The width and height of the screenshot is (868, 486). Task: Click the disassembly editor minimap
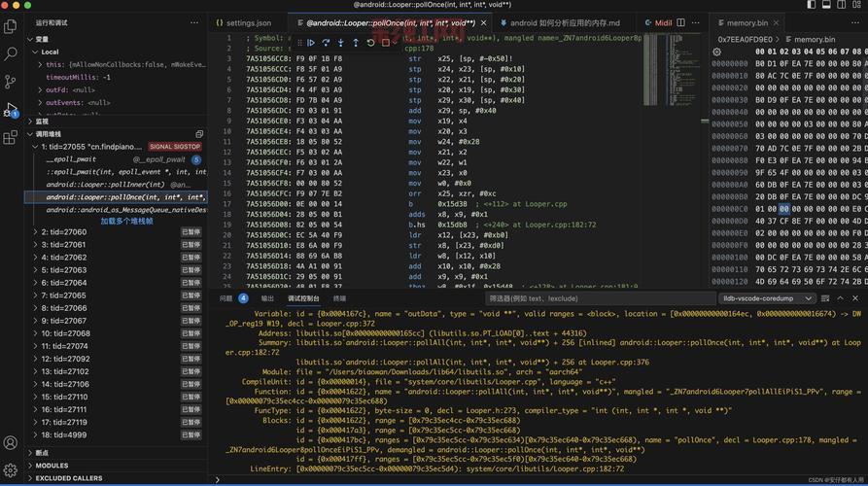(x=671, y=69)
